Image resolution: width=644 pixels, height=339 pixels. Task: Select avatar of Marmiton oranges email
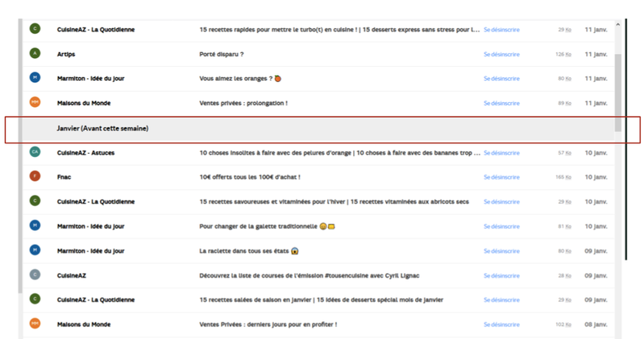click(x=34, y=78)
